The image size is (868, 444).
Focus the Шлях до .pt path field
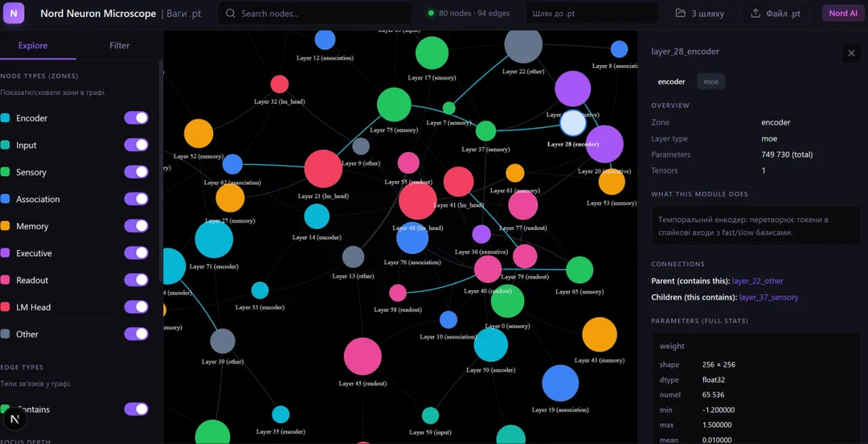pos(592,14)
